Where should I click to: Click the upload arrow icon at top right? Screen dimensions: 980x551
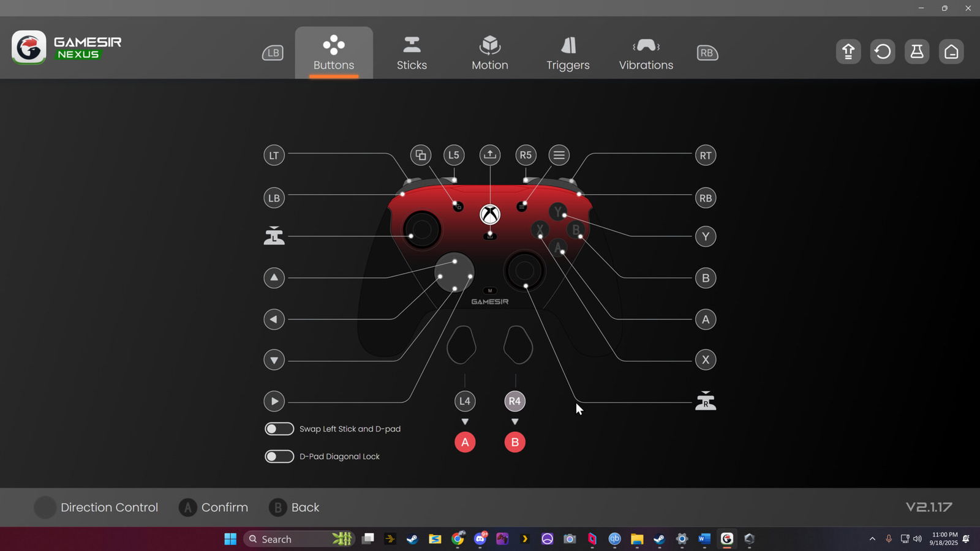[x=848, y=52]
